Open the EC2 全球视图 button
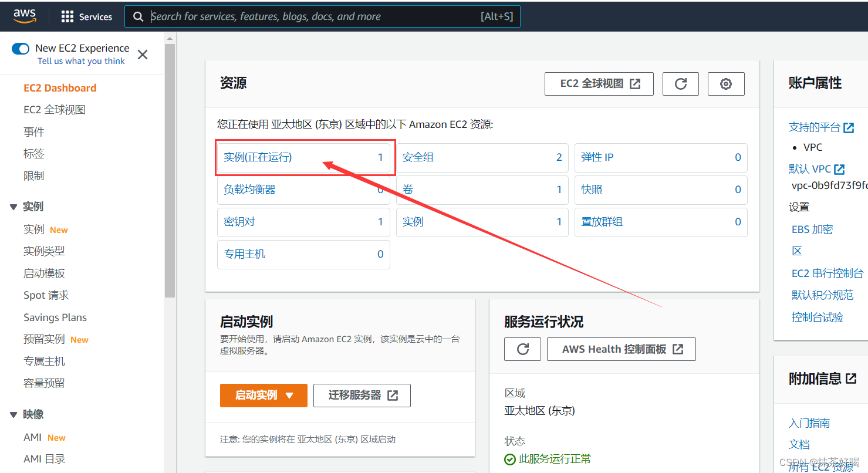 (599, 84)
